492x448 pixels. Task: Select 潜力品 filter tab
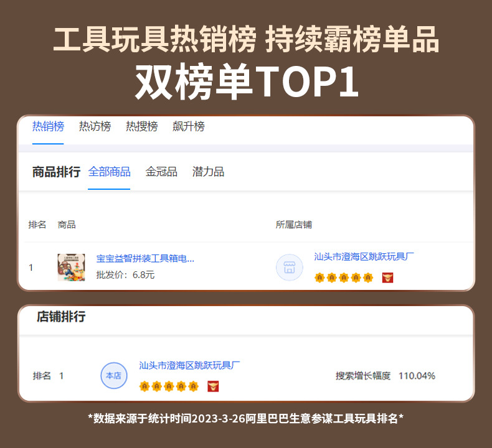[x=208, y=172]
